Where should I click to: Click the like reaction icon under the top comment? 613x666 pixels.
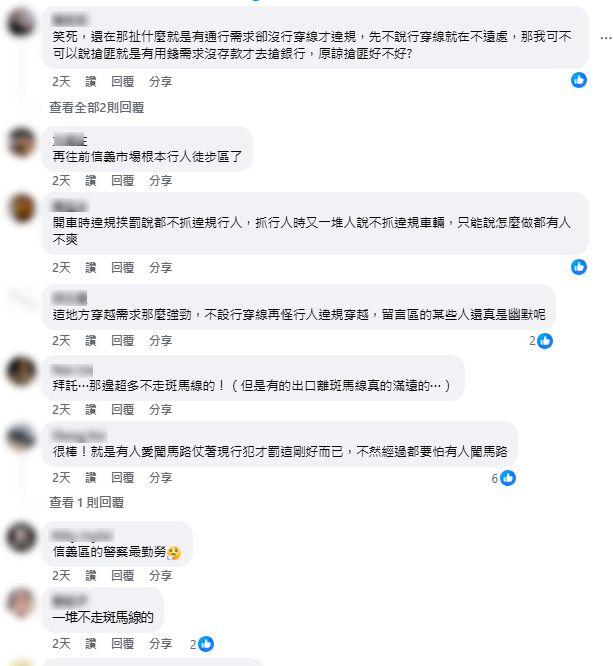(x=579, y=80)
